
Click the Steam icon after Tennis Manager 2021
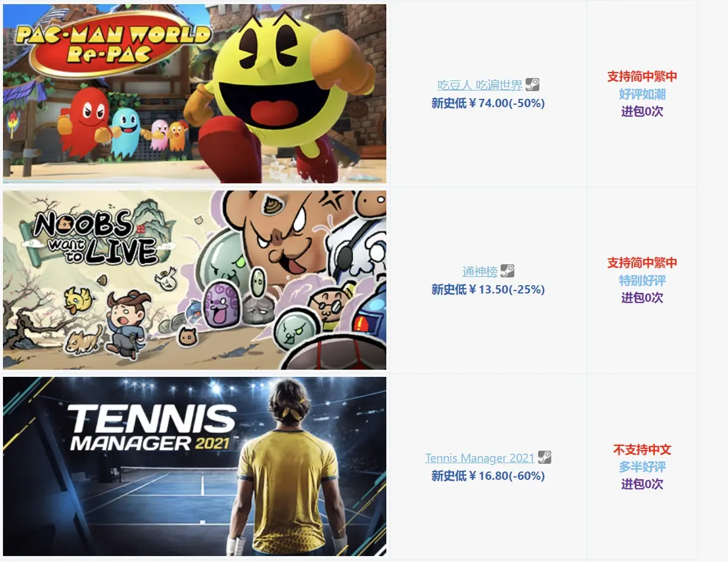pos(545,458)
